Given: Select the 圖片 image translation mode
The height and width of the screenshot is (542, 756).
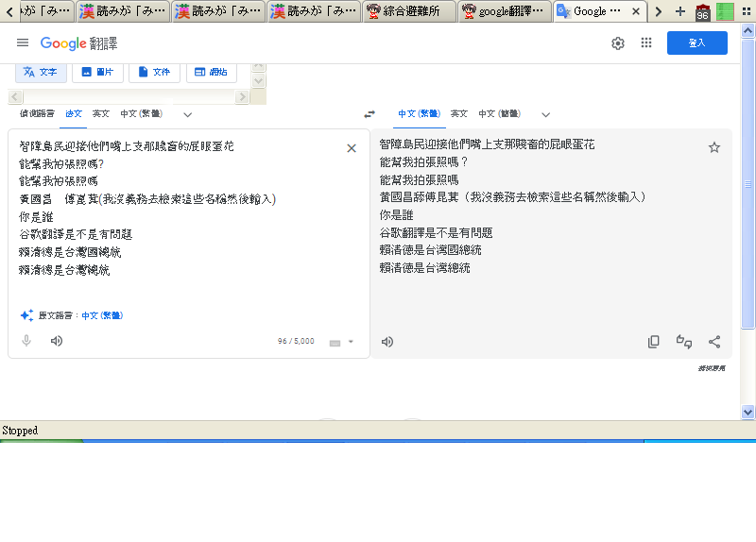Looking at the screenshot, I should click(97, 73).
